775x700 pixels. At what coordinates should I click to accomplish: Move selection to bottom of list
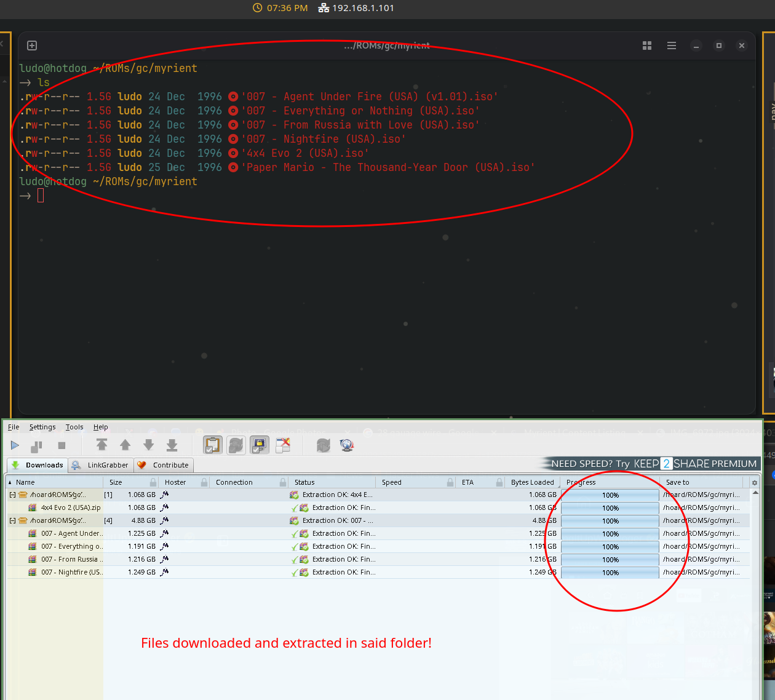(172, 445)
